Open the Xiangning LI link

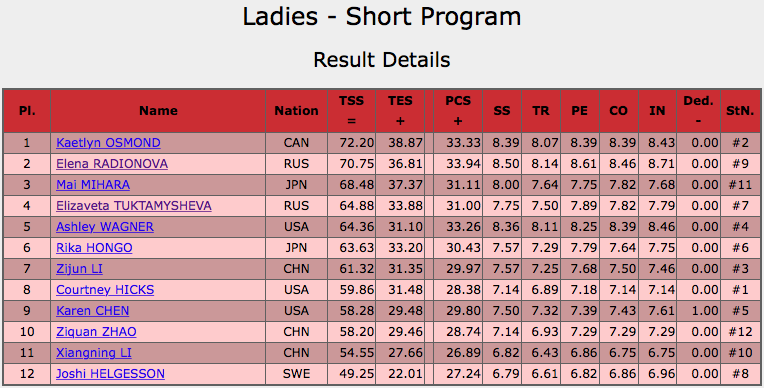pyautogui.click(x=94, y=352)
